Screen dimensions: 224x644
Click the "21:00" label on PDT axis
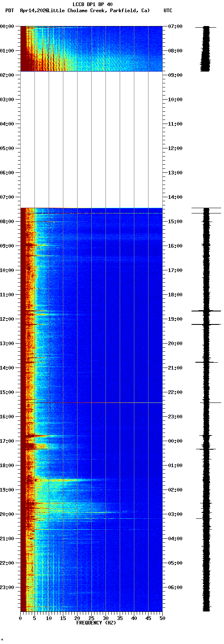click(6, 539)
